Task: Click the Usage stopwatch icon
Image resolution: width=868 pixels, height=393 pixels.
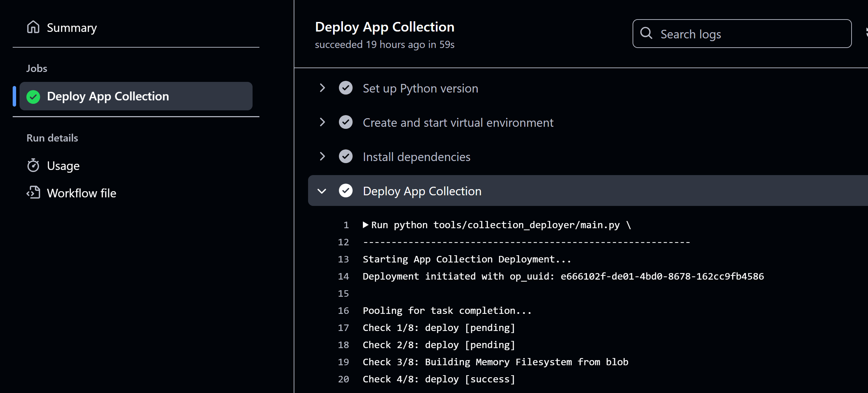Action: [x=33, y=165]
